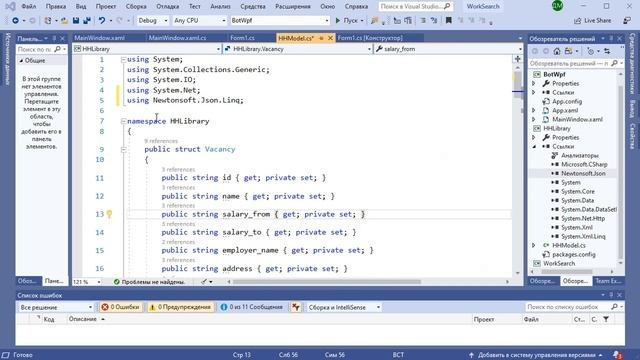Screen dimensions: 640x360
Task: Click the uncomment lines toolbar icon
Action: click(x=434, y=20)
